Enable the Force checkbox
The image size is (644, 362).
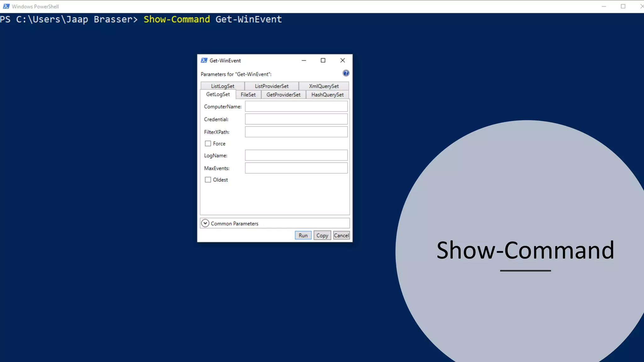pyautogui.click(x=208, y=144)
